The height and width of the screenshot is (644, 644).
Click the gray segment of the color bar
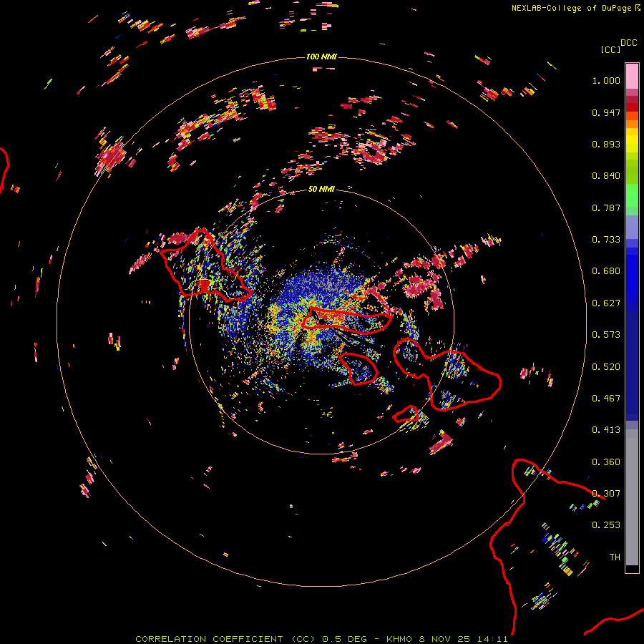click(x=632, y=497)
